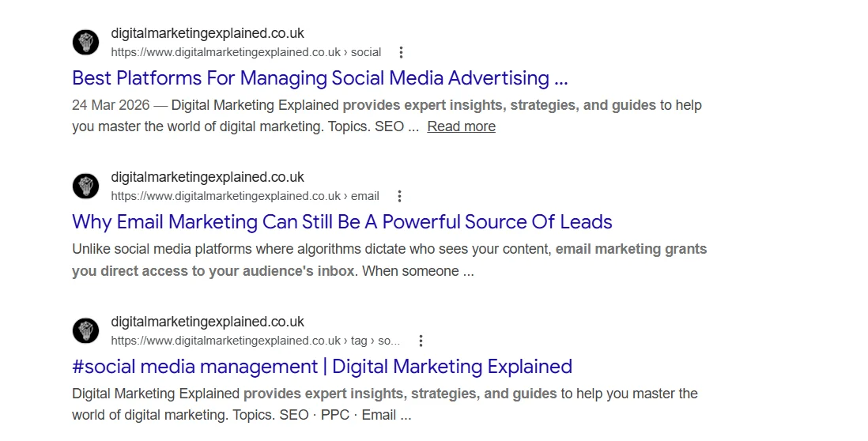
Task: Open 'Best Platforms For Managing Social Media Advertising' link
Action: (319, 78)
